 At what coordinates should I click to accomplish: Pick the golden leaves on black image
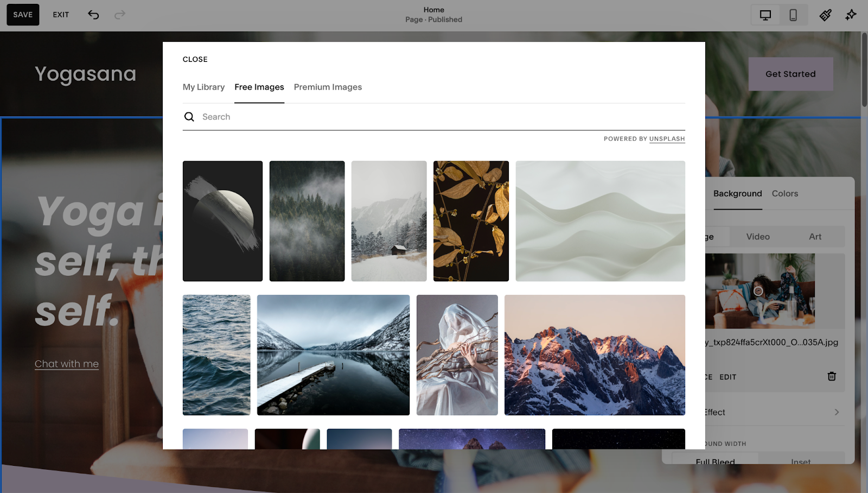[x=471, y=221]
